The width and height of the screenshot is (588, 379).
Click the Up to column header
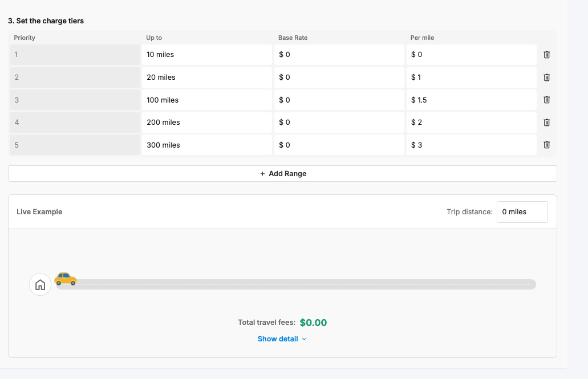(x=154, y=38)
